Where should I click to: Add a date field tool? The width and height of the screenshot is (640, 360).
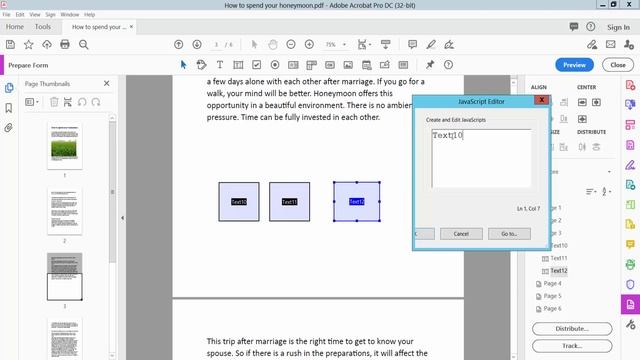pos(367,65)
